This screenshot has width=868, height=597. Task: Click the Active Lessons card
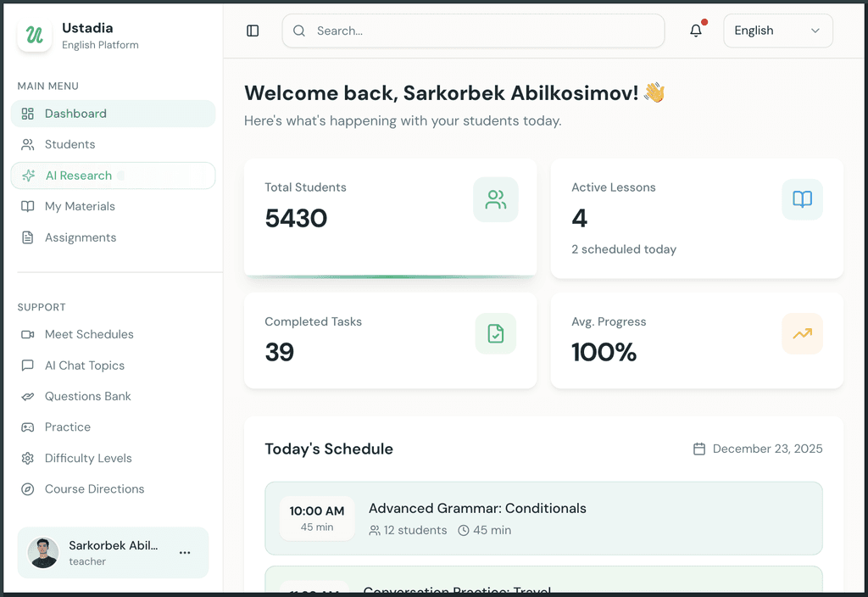(697, 218)
